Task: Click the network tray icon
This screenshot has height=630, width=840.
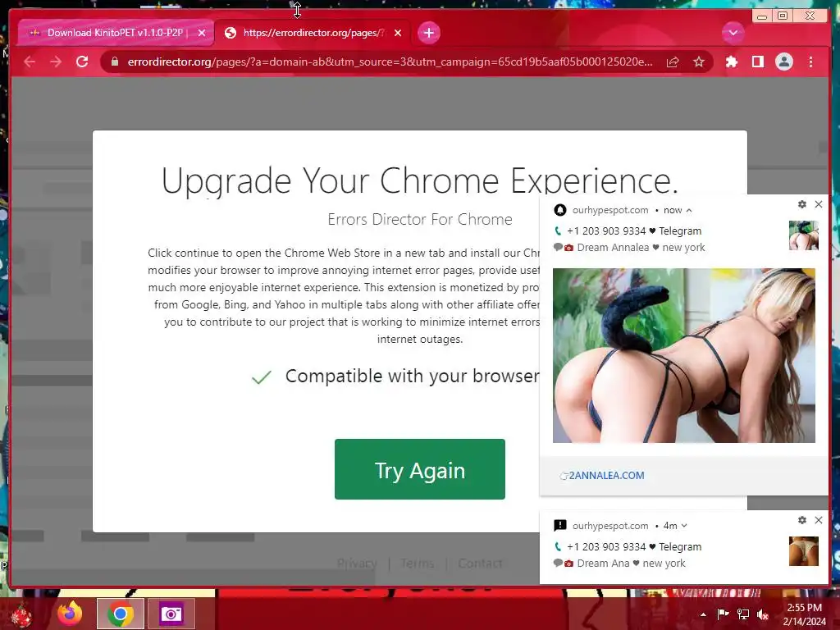Action: tap(743, 614)
